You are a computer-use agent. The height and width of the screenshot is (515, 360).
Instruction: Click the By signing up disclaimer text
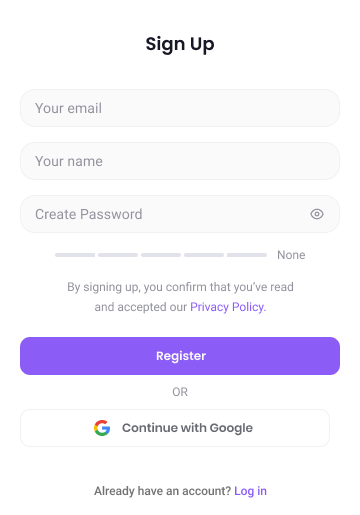[x=180, y=287]
